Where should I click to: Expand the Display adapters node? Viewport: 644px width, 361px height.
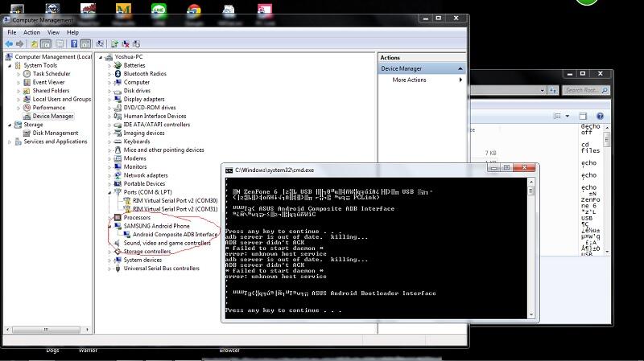point(109,100)
